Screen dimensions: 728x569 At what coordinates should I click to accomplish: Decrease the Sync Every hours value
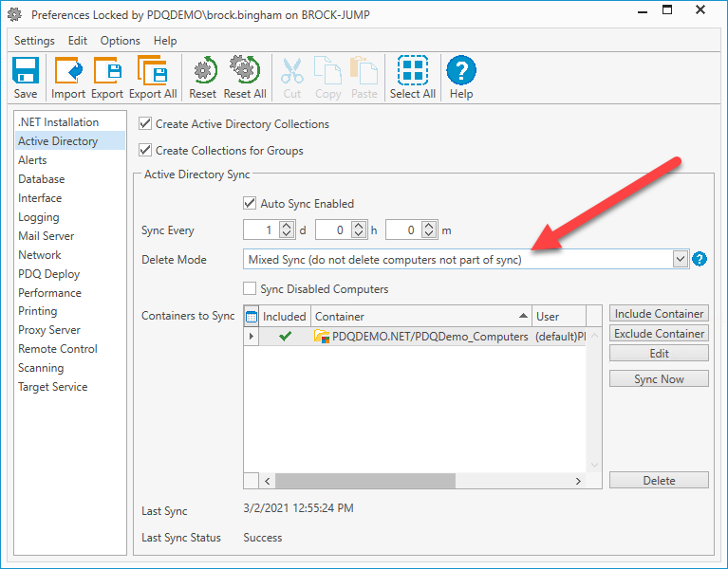pos(359,234)
